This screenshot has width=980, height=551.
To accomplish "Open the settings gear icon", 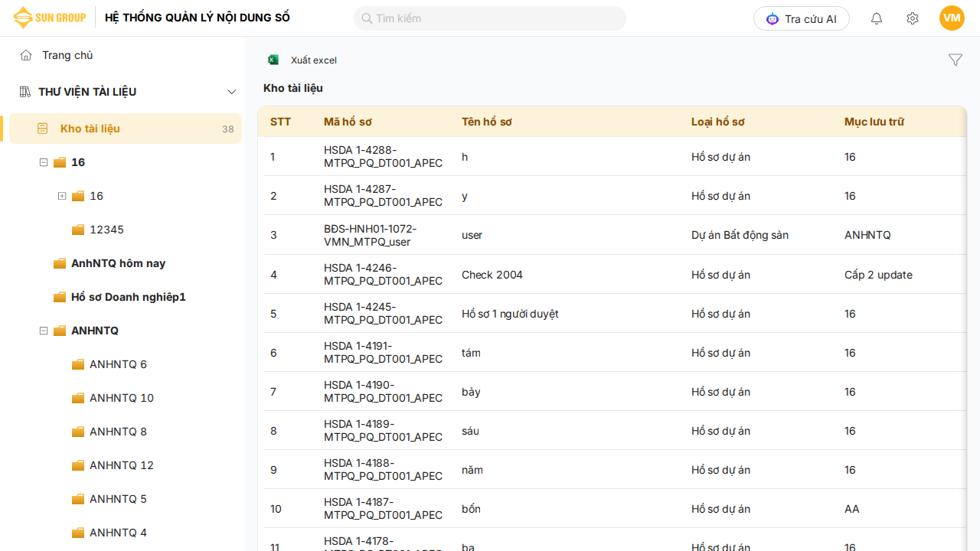I will click(x=913, y=18).
